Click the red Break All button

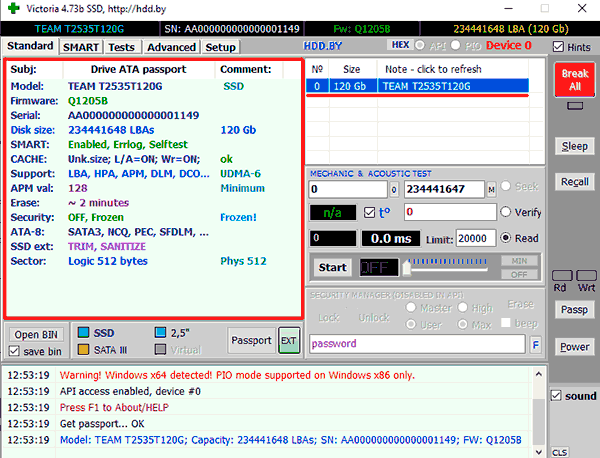(x=575, y=80)
